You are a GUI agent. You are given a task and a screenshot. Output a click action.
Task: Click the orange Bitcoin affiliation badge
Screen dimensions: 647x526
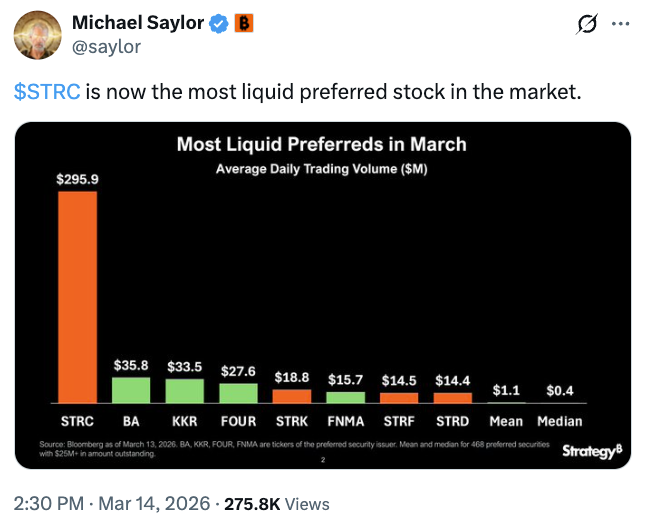(242, 23)
